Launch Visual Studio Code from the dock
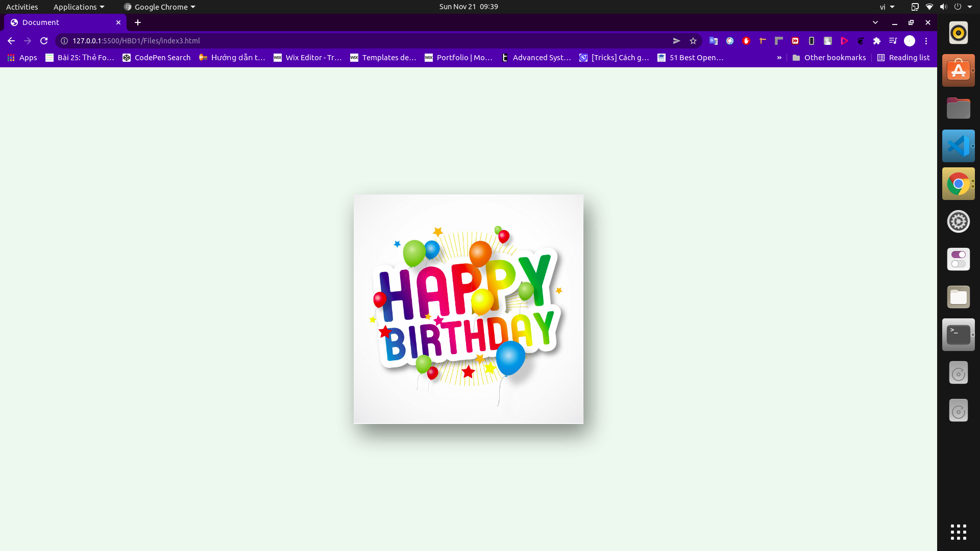Screen dimensions: 980x551 pos(958,146)
